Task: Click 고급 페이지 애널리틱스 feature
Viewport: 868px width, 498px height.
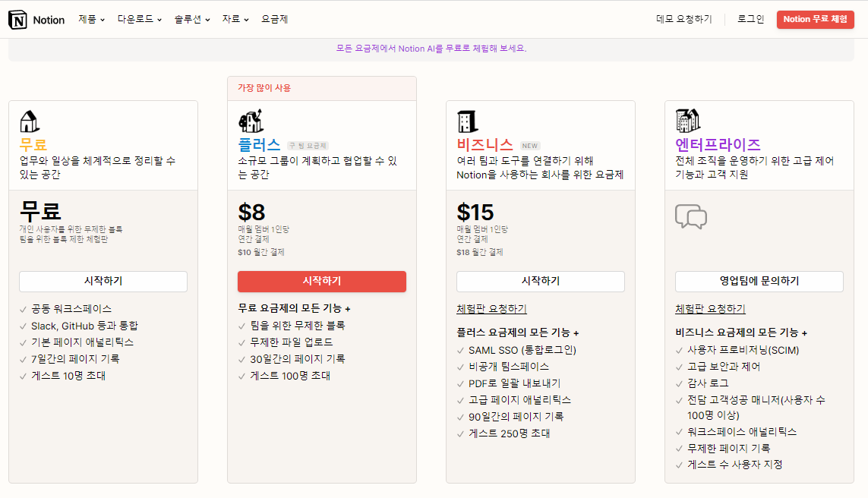Action: point(519,400)
